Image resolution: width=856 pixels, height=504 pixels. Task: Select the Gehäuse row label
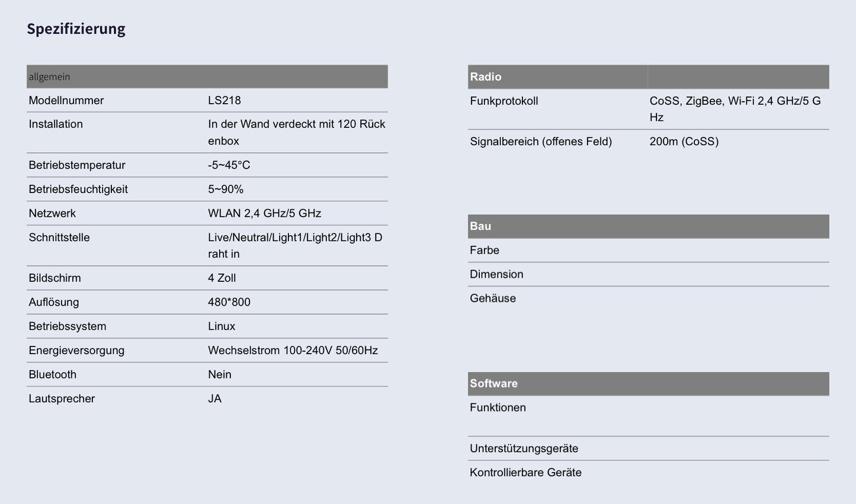point(493,298)
